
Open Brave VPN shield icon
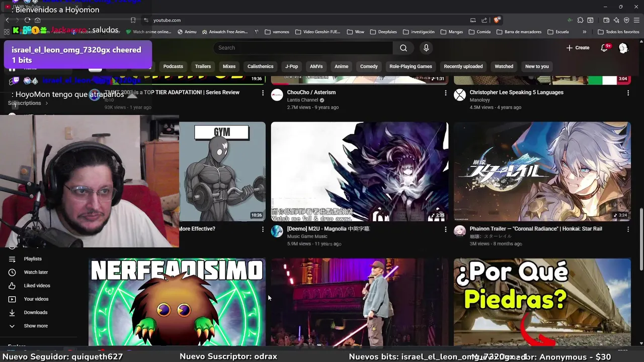pos(626,20)
